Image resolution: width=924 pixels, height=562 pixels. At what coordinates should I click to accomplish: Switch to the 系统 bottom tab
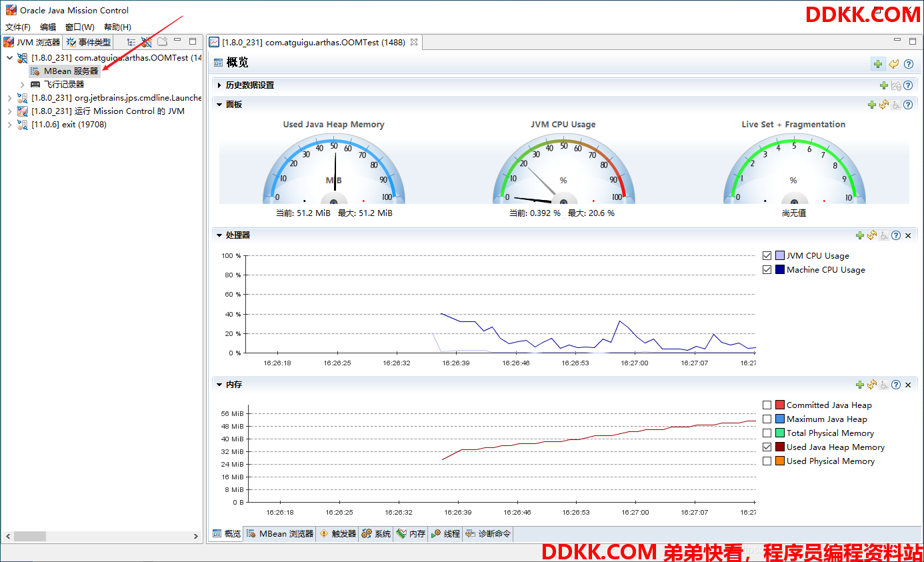coord(377,533)
